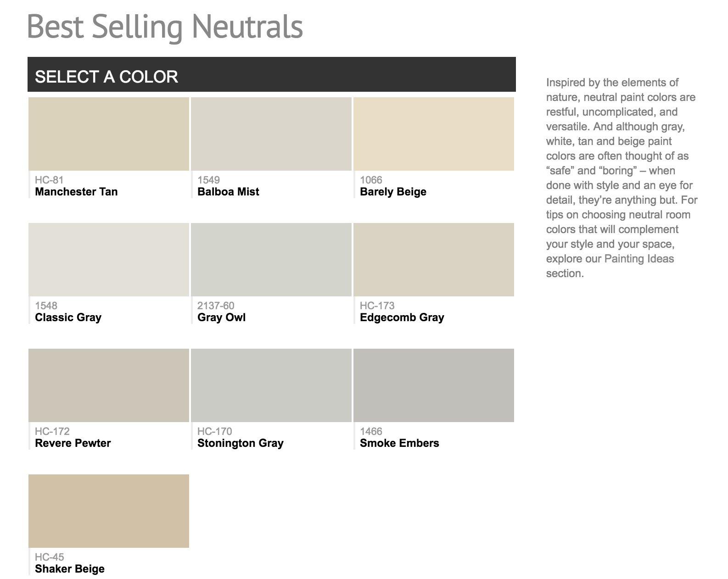Screen dimensions: 728x579
Task: Select the Barely Beige color swatch
Action: pos(433,134)
